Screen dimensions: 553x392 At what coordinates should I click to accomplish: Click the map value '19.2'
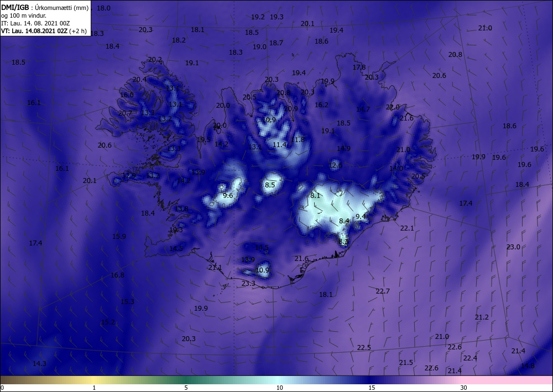(x=258, y=17)
